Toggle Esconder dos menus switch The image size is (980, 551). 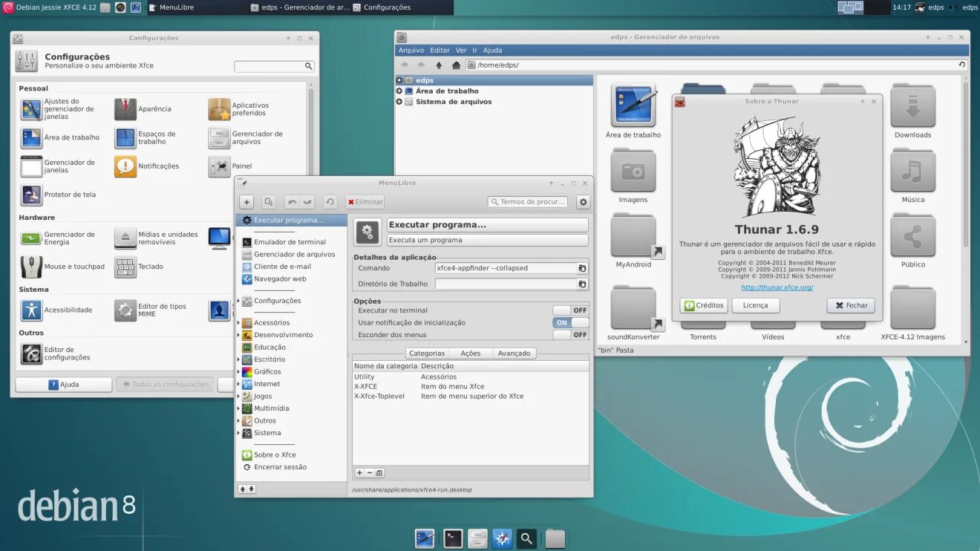(x=571, y=335)
